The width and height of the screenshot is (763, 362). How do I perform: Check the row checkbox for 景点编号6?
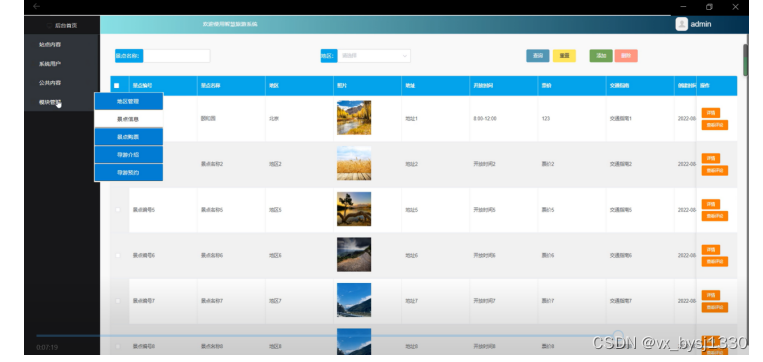click(117, 255)
